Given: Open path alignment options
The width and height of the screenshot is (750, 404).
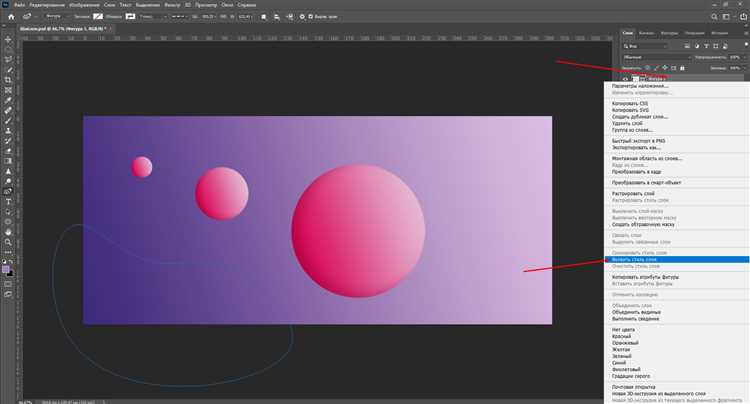Looking at the screenshot, I should (x=276, y=17).
